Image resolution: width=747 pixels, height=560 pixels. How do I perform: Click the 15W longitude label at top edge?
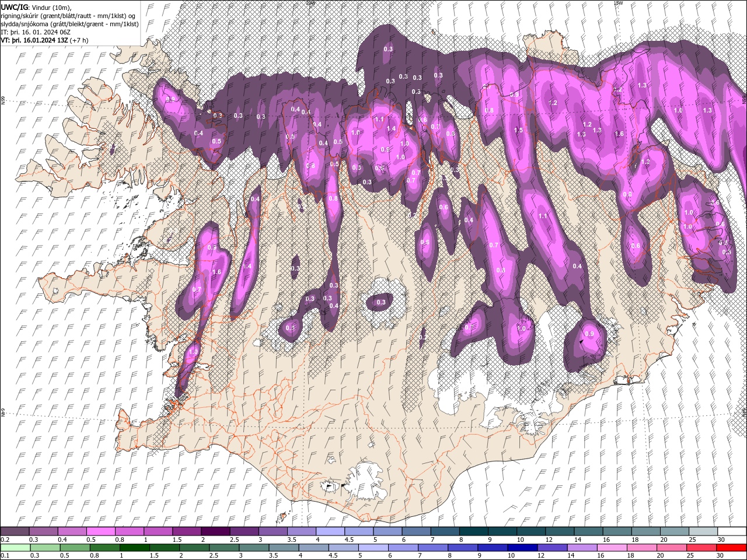(x=618, y=3)
